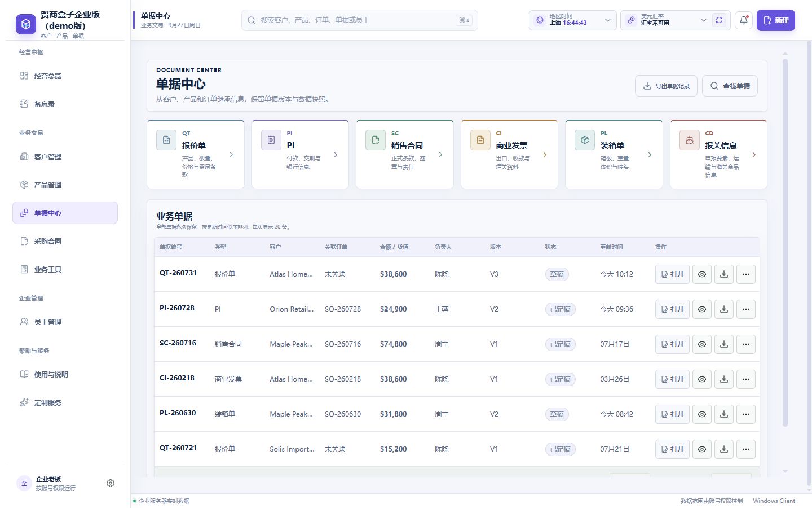Viewport: 812px width, 508px height.
Task: Open 产品管理 in sidebar
Action: (65, 185)
